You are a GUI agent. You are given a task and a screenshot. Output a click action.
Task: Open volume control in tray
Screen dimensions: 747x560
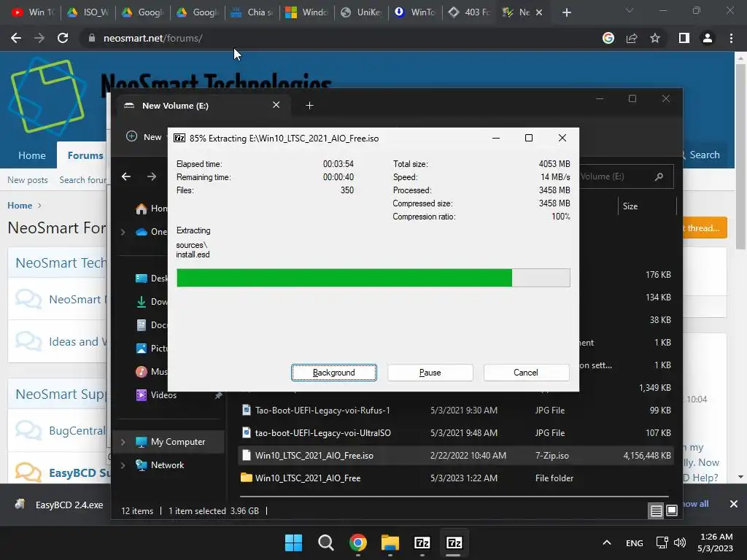pyautogui.click(x=680, y=542)
